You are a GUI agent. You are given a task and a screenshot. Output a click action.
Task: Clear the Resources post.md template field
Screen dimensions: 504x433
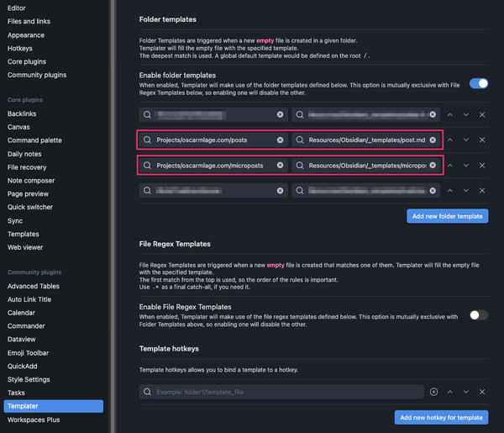click(x=433, y=140)
